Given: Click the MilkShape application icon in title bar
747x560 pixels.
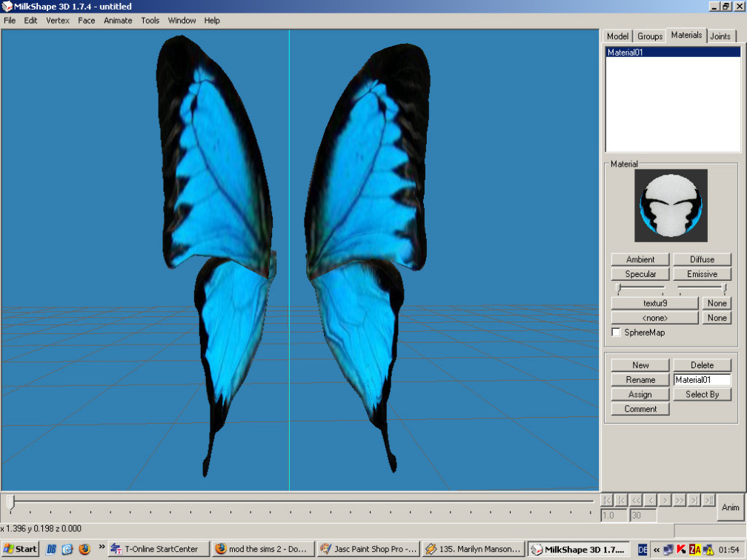Looking at the screenshot, I should [7, 7].
